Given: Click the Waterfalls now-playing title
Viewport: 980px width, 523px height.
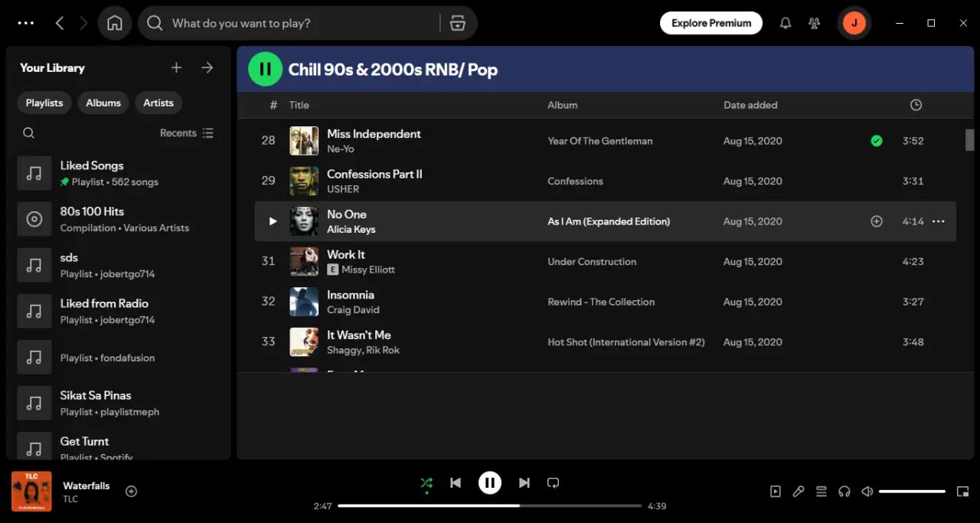Looking at the screenshot, I should pos(87,485).
